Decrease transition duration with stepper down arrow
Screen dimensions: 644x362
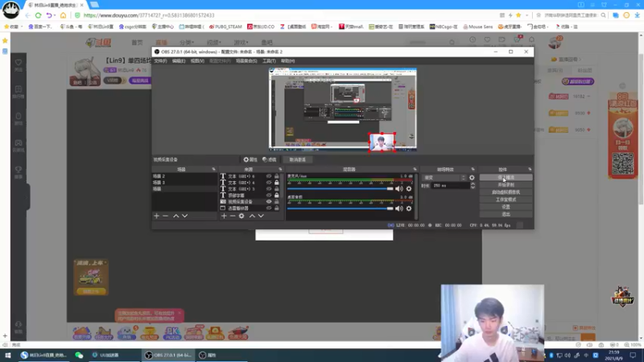pyautogui.click(x=473, y=187)
